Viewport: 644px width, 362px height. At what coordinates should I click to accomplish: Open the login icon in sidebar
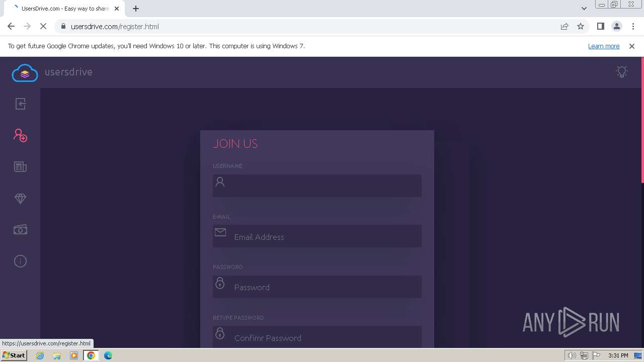tap(21, 104)
